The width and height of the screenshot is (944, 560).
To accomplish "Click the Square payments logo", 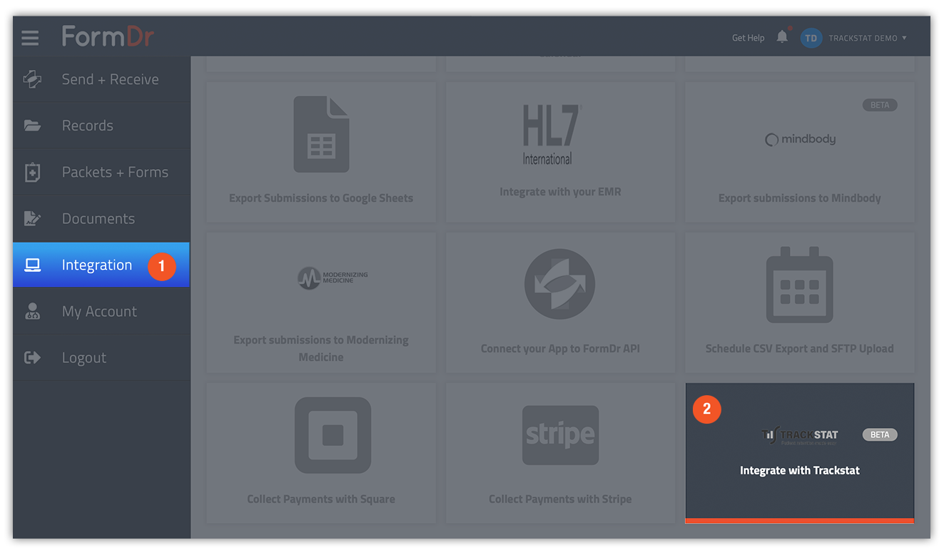I will 333,435.
